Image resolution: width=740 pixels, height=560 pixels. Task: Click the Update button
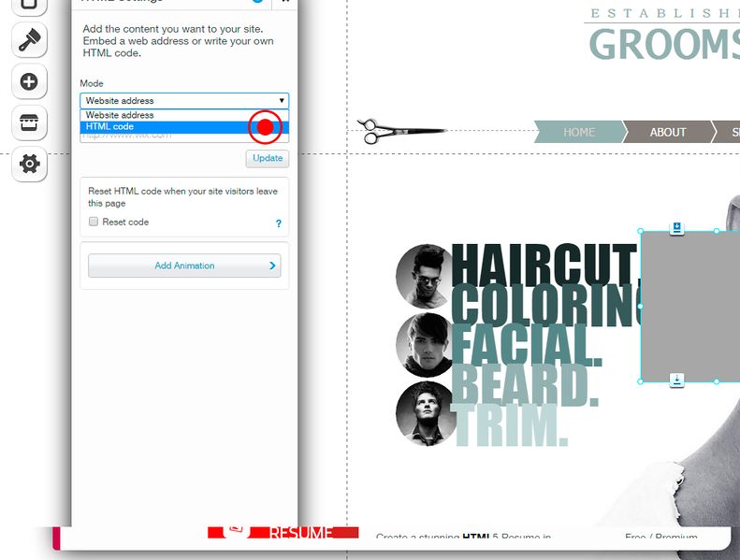268,158
